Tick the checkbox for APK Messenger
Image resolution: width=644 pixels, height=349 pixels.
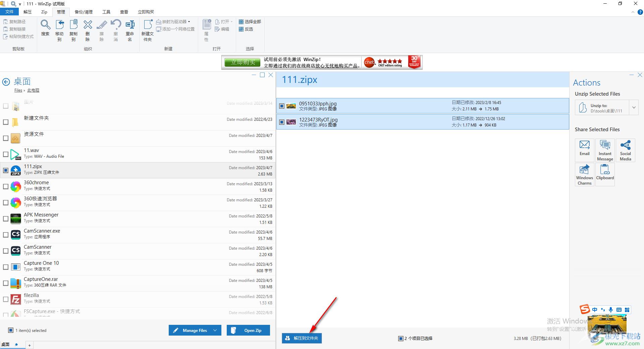(6, 219)
